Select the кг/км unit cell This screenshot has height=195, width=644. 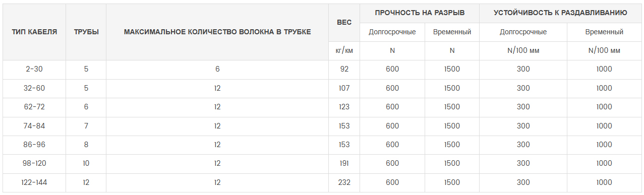tap(344, 50)
